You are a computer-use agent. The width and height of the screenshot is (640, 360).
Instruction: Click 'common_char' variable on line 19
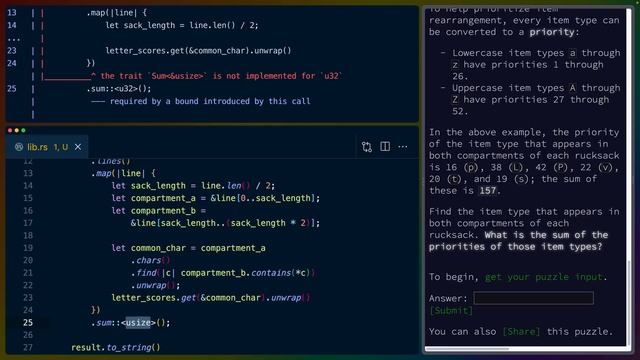158,248
